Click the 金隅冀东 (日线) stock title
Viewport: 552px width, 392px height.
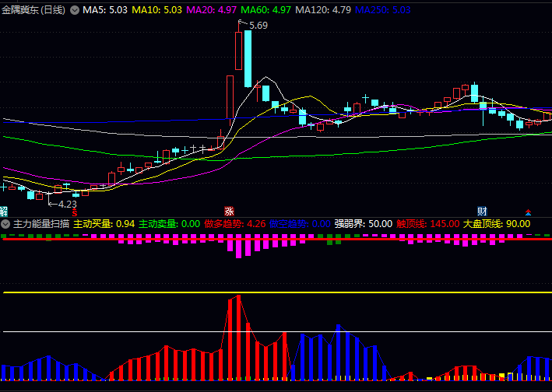coord(33,10)
